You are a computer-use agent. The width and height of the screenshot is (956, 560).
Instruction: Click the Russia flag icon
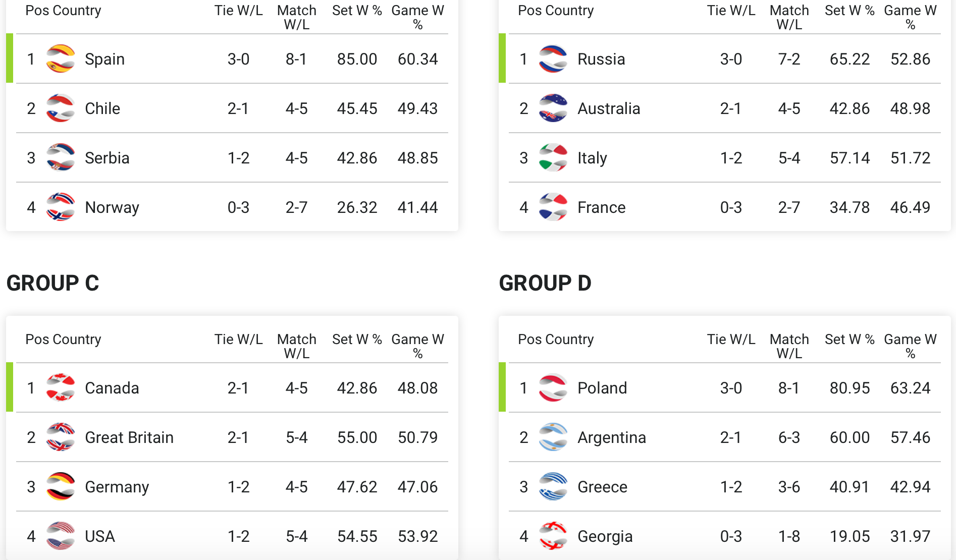(x=553, y=59)
